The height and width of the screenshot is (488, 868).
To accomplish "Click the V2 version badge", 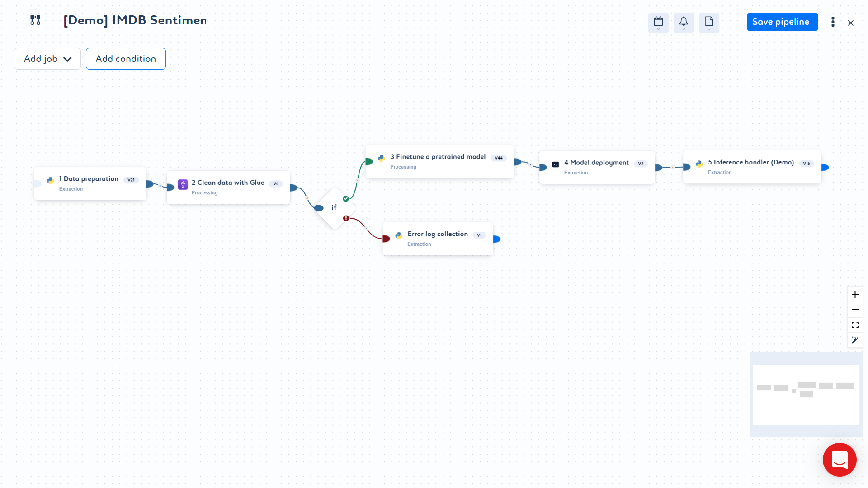I will tap(641, 164).
